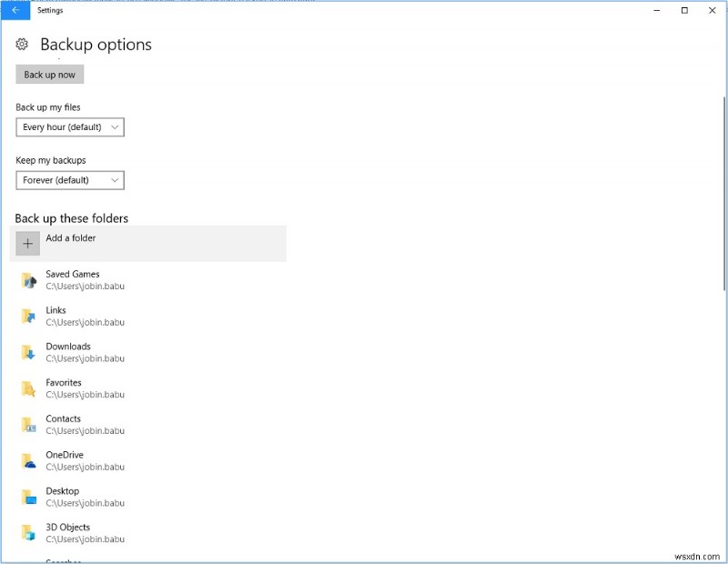The width and height of the screenshot is (728, 564).
Task: Select the Saved Games folder icon
Action: pyautogui.click(x=27, y=279)
